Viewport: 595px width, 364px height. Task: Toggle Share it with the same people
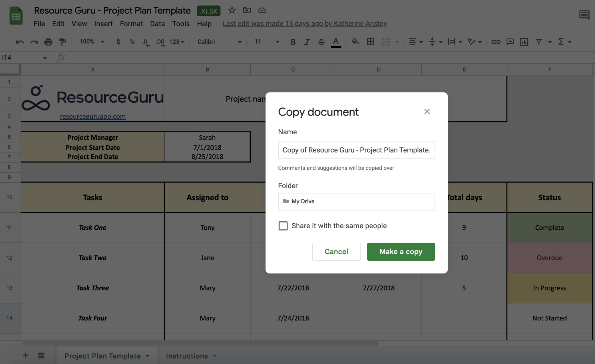tap(283, 226)
